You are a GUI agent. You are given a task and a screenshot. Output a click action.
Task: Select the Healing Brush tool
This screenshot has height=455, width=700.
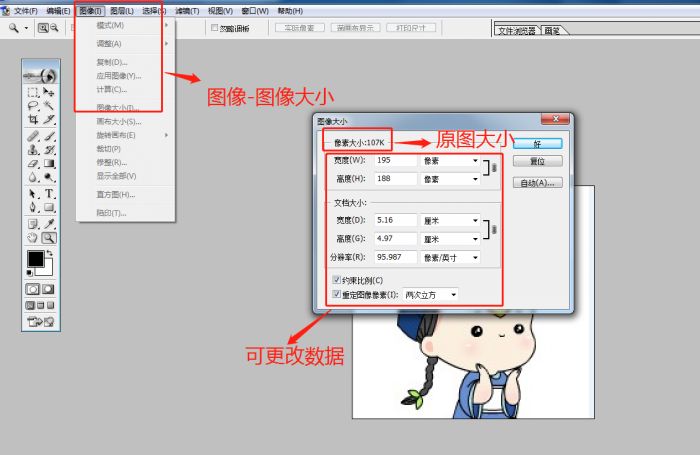click(x=33, y=136)
